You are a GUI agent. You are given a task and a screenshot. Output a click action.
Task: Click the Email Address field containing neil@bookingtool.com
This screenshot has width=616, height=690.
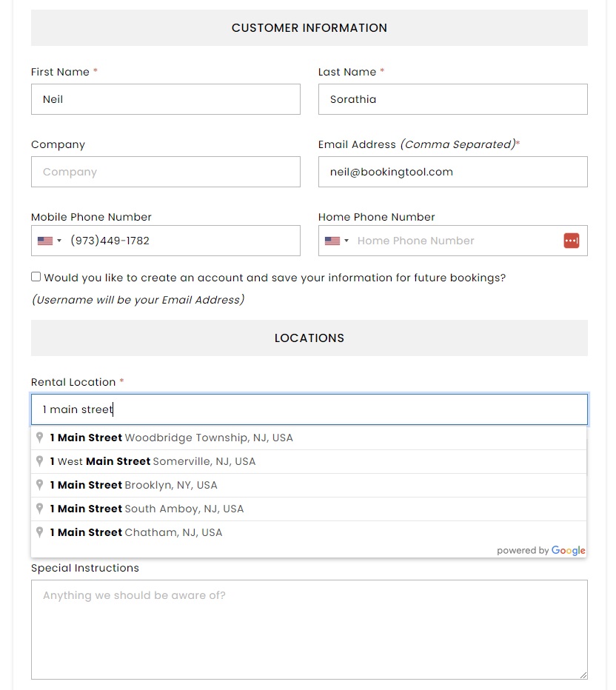click(x=452, y=172)
